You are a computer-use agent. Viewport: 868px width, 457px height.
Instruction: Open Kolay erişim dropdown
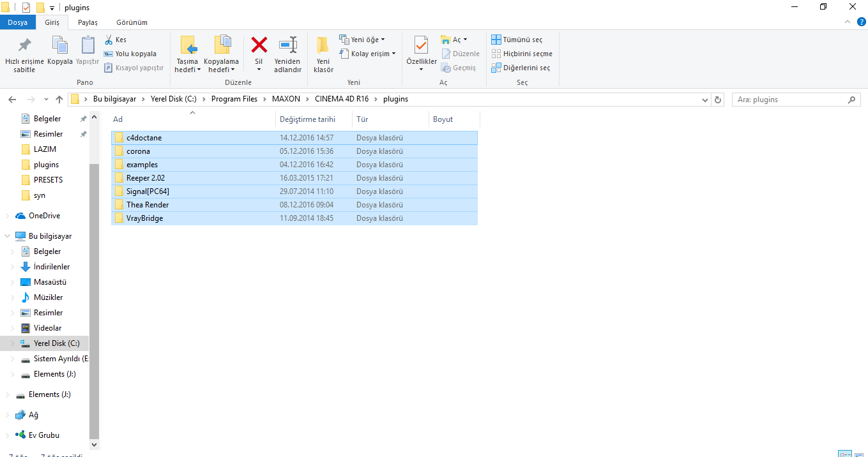[367, 54]
